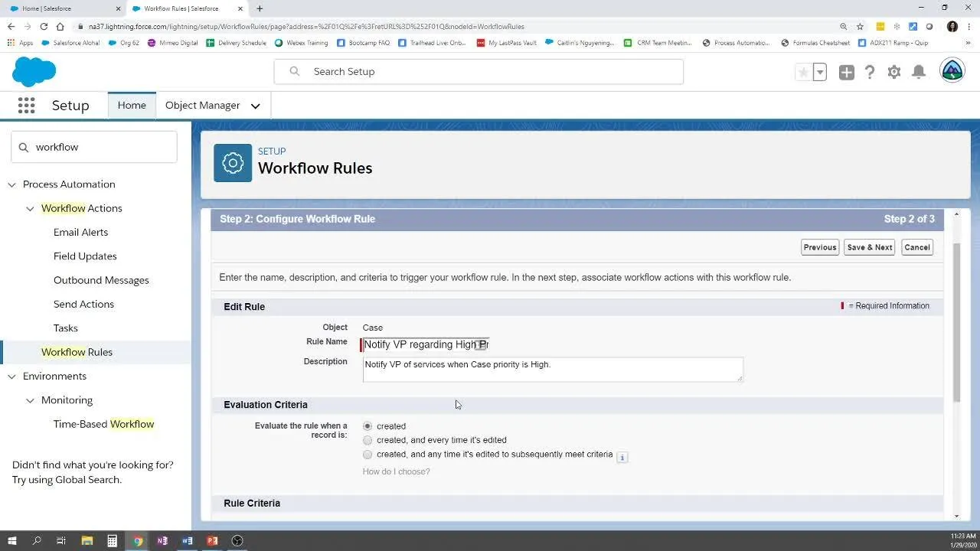Image resolution: width=980 pixels, height=551 pixels.
Task: Open the Windows Start menu
Action: tap(11, 541)
